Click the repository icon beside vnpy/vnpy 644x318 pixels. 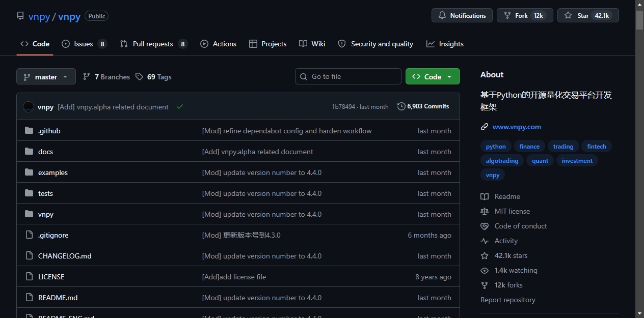tap(20, 16)
